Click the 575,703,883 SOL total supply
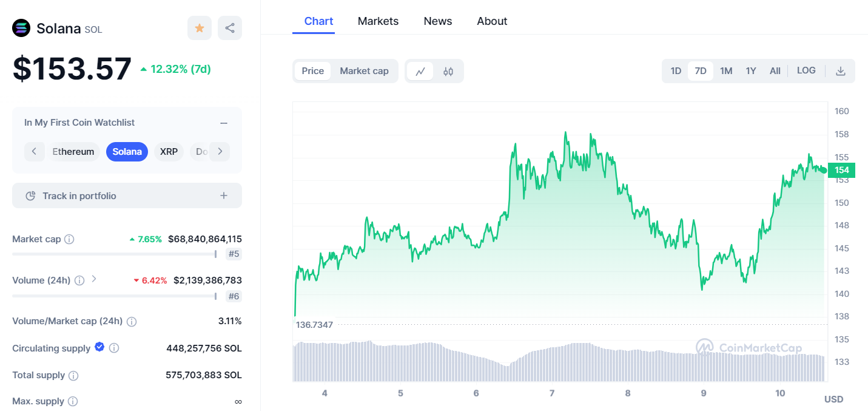Viewport: 868px width, 411px height. 204,375
